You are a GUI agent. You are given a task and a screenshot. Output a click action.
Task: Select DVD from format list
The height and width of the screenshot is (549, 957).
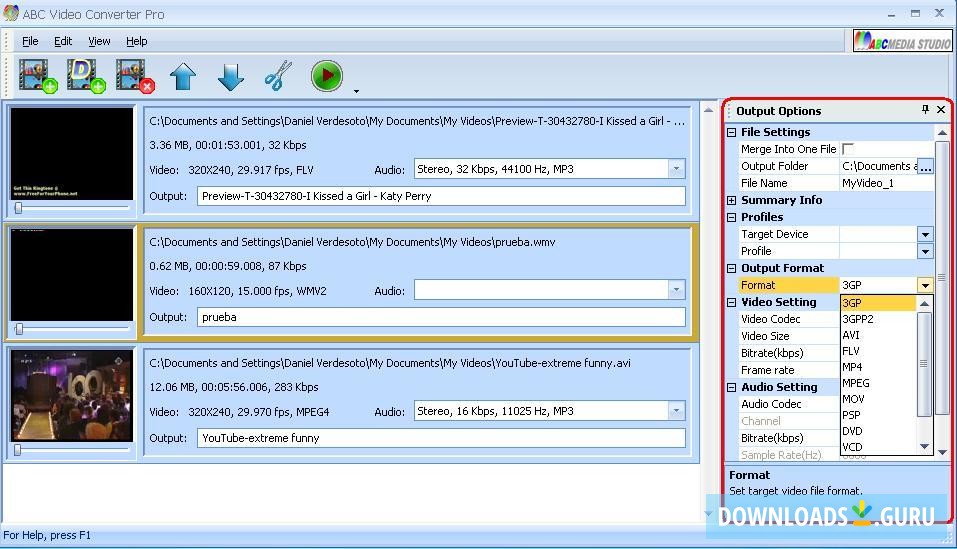click(878, 430)
